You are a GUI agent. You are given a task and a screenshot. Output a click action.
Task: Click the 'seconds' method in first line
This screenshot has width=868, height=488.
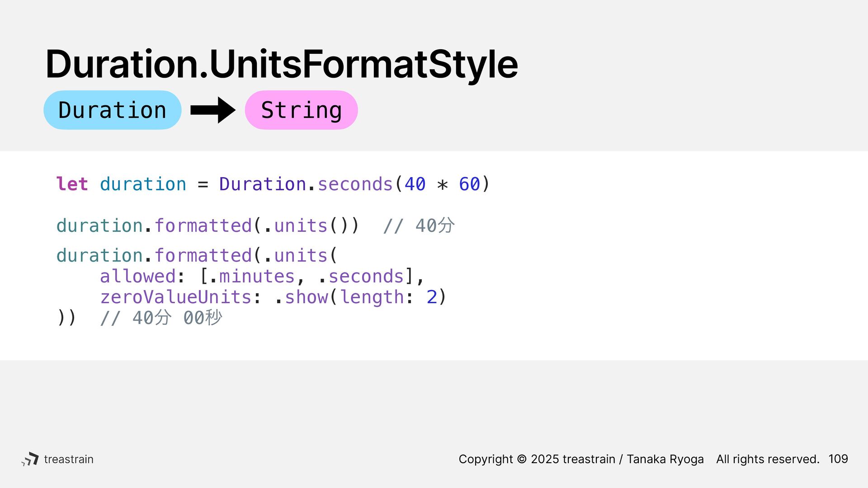[355, 184]
